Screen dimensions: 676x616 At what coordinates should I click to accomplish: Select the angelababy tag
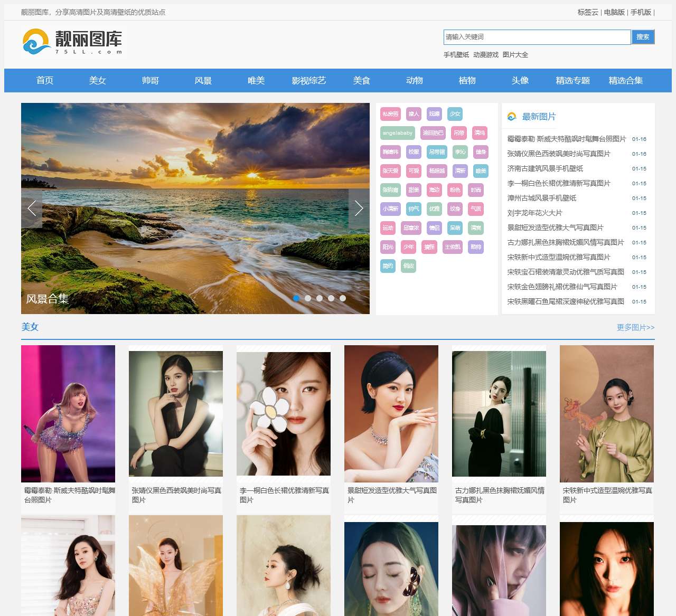pyautogui.click(x=398, y=133)
